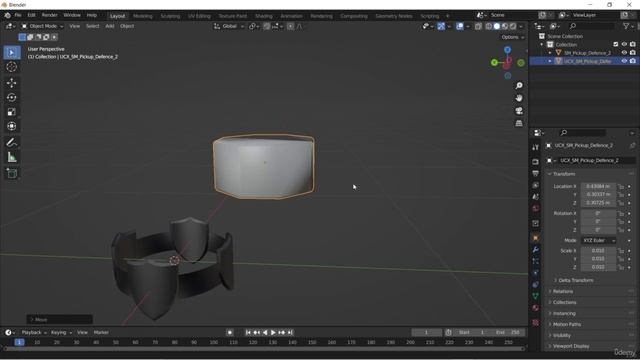640x360 pixels.
Task: Open the Modifiers wrench properties tab
Action: pyautogui.click(x=536, y=249)
